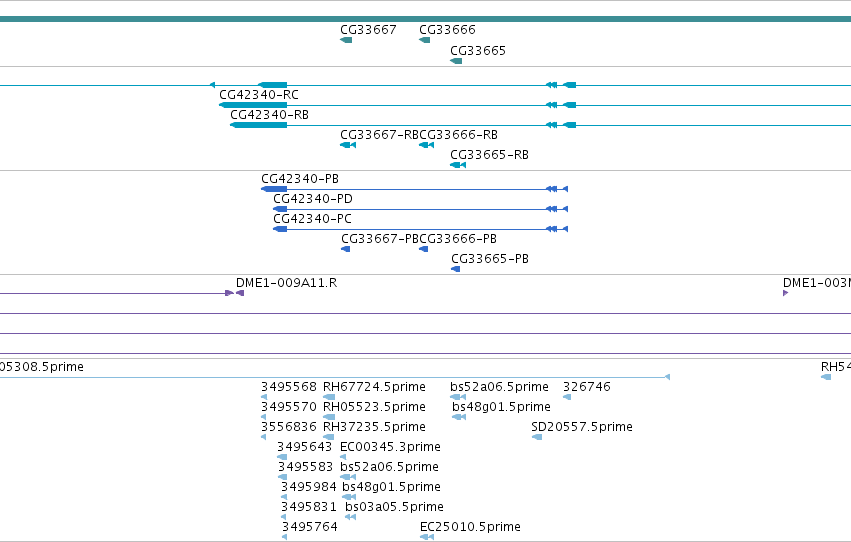
Task: Select the CG33667-RB transcript label
Action: 379,135
